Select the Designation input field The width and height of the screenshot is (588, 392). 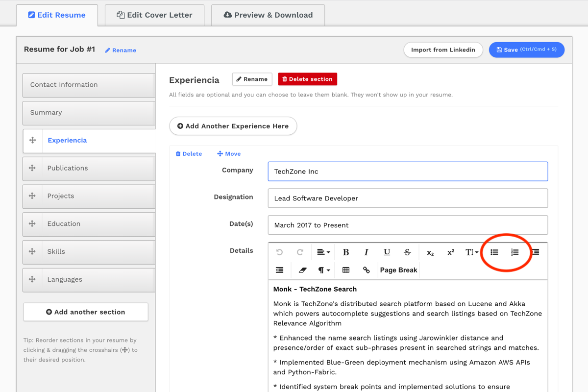pos(408,198)
